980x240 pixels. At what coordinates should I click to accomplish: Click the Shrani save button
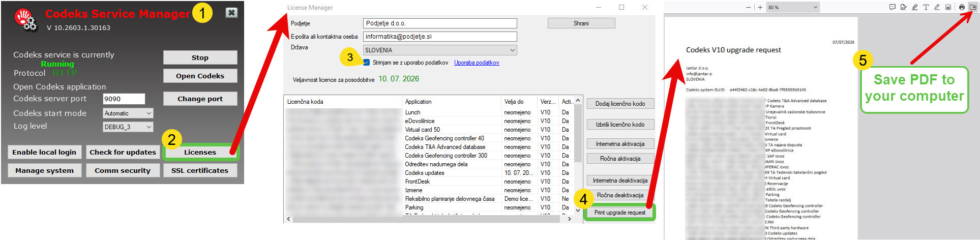point(581,23)
